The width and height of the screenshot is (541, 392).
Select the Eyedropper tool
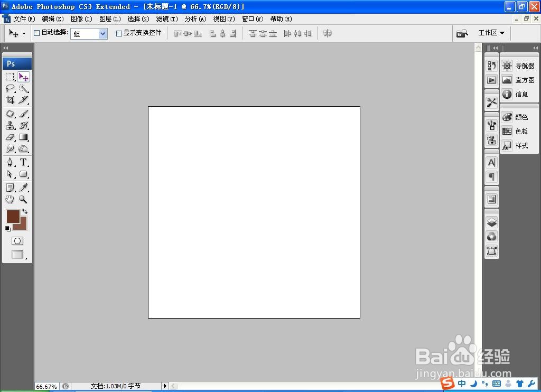(23, 188)
